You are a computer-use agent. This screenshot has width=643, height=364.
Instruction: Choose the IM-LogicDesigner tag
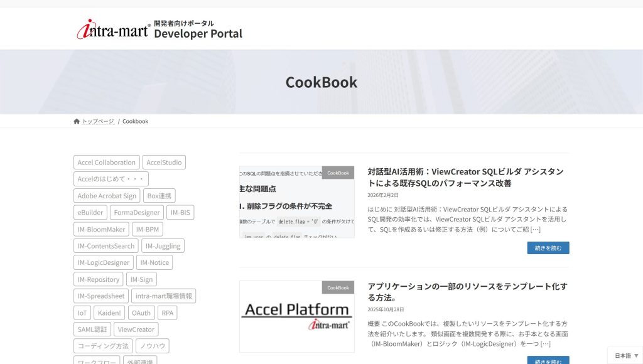point(104,263)
